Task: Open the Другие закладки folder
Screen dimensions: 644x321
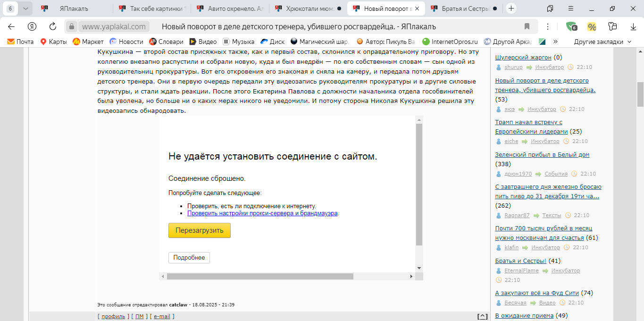Action: coord(602,42)
